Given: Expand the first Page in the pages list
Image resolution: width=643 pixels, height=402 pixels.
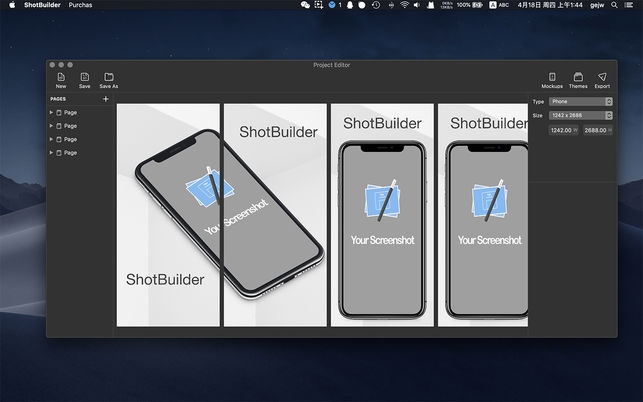Looking at the screenshot, I should click(x=51, y=112).
